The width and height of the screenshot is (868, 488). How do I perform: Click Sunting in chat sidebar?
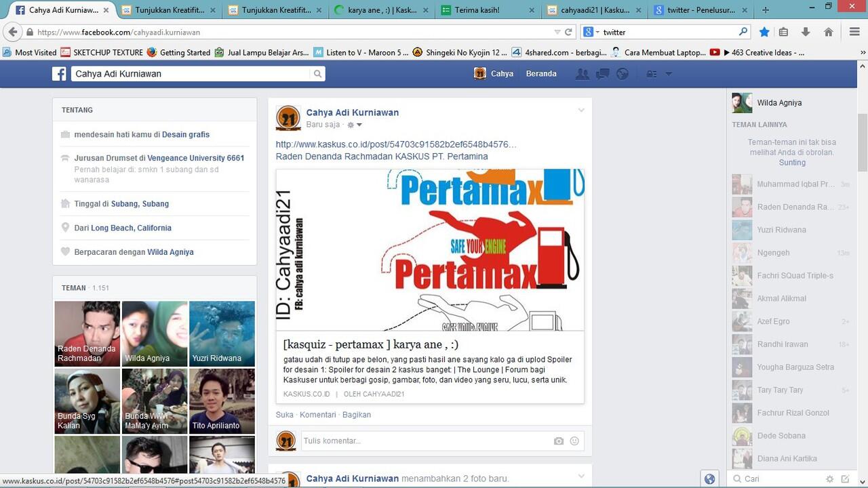[x=792, y=163]
